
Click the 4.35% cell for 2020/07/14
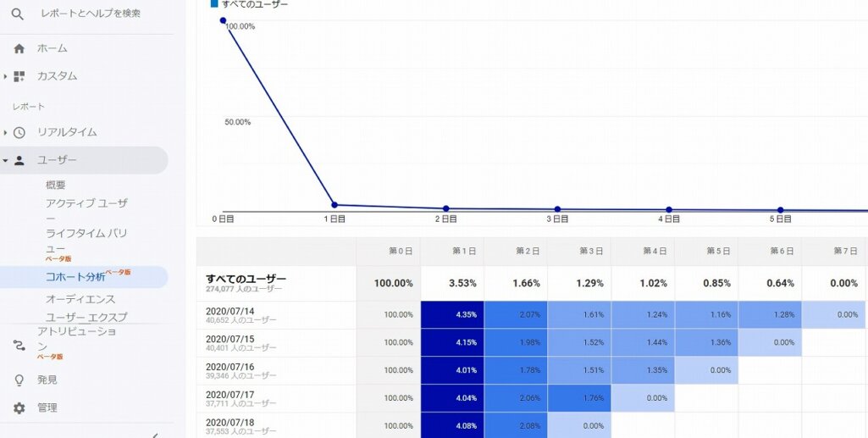(x=452, y=315)
